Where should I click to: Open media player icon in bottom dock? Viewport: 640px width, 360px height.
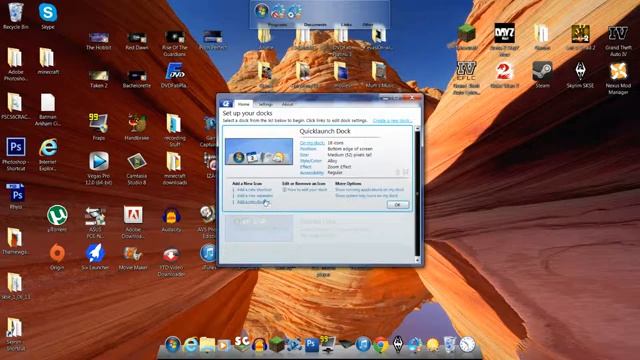coord(223,346)
